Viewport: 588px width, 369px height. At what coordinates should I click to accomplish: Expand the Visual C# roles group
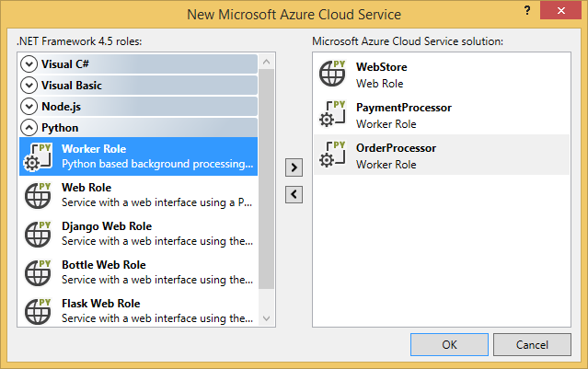pos(29,64)
